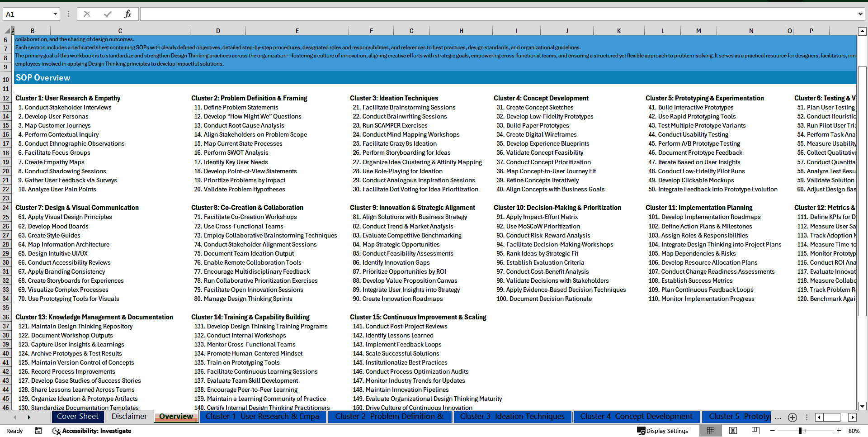Click the vertical scrollbar down arrow
The height and width of the screenshot is (437, 868).
[863, 407]
